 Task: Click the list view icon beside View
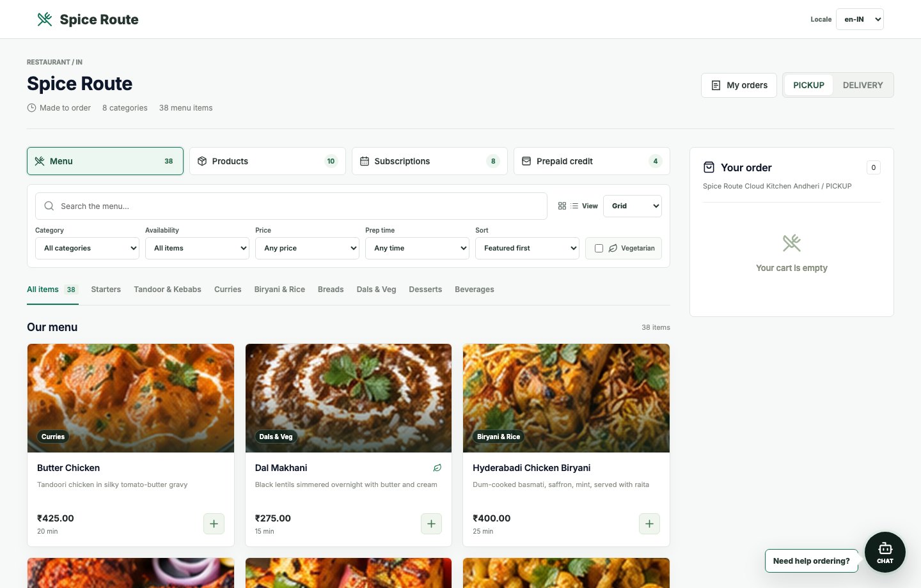(574, 206)
